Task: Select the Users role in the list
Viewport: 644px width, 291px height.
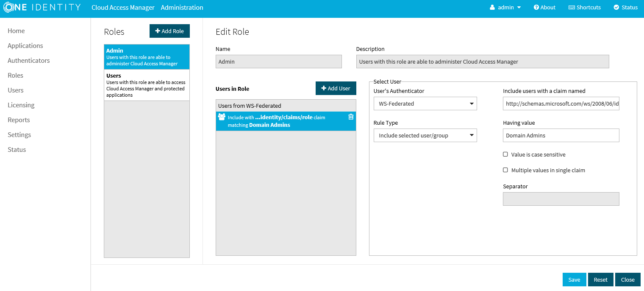Action: click(x=147, y=85)
